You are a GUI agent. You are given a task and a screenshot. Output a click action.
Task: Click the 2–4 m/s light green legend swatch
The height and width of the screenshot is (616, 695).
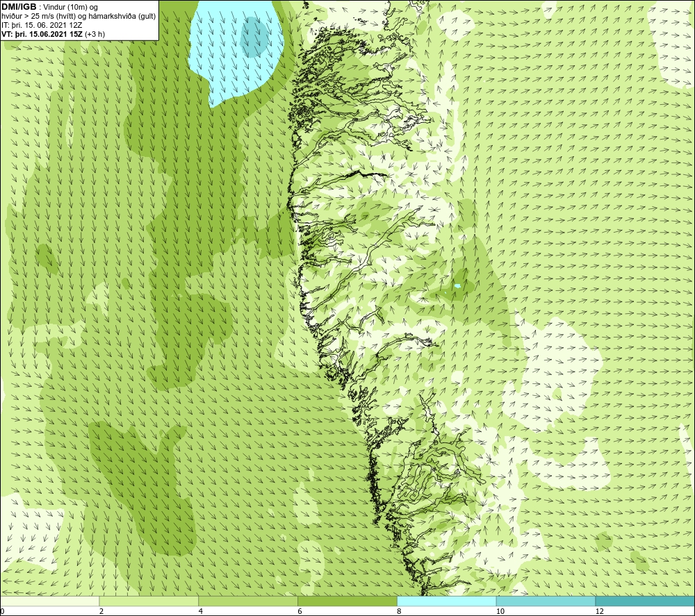coord(149,601)
